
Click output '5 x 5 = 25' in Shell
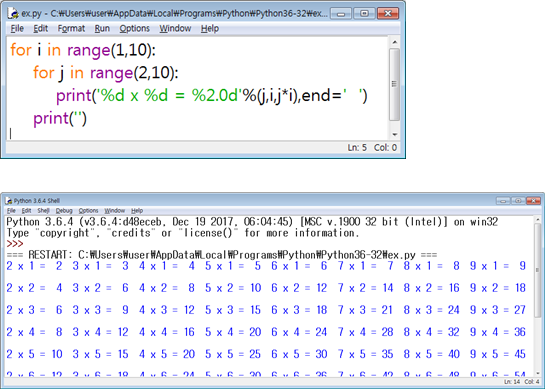(x=233, y=354)
